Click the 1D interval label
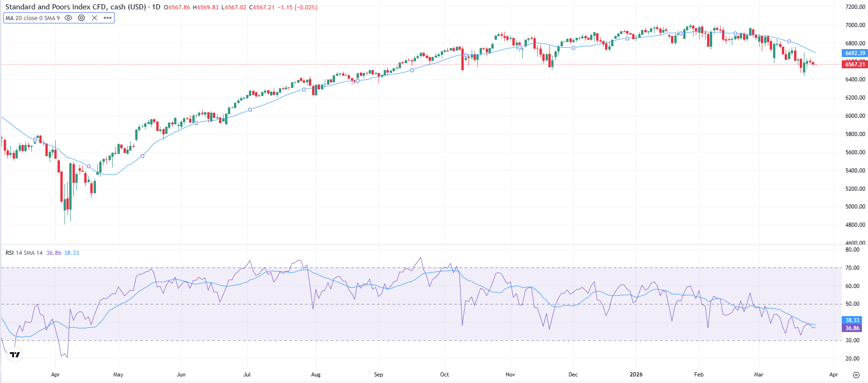This screenshot has height=383, width=868. [x=156, y=7]
